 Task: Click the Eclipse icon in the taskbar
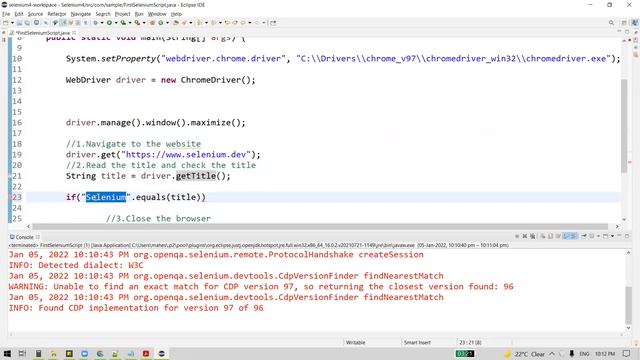click(x=161, y=353)
